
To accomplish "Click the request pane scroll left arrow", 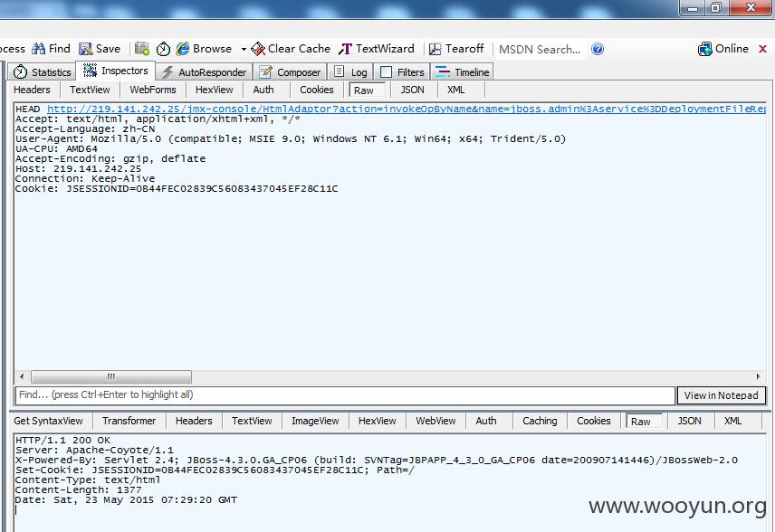I will (x=22, y=377).
